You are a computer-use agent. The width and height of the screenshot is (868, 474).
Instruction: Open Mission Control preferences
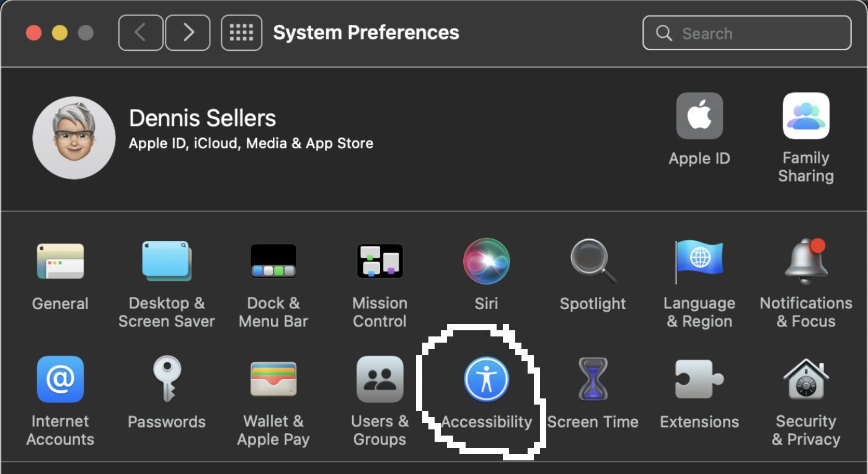pyautogui.click(x=379, y=261)
